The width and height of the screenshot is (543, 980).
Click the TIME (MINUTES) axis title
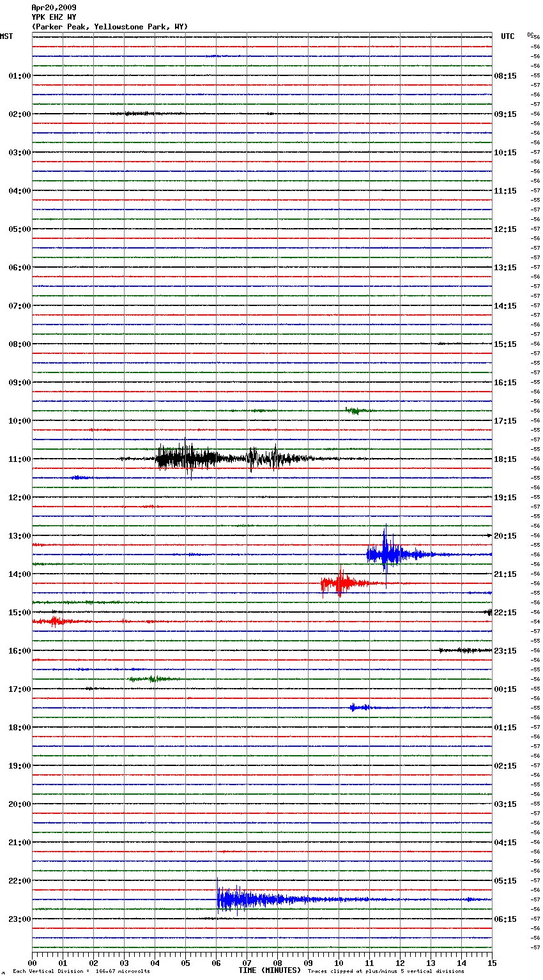(x=270, y=970)
